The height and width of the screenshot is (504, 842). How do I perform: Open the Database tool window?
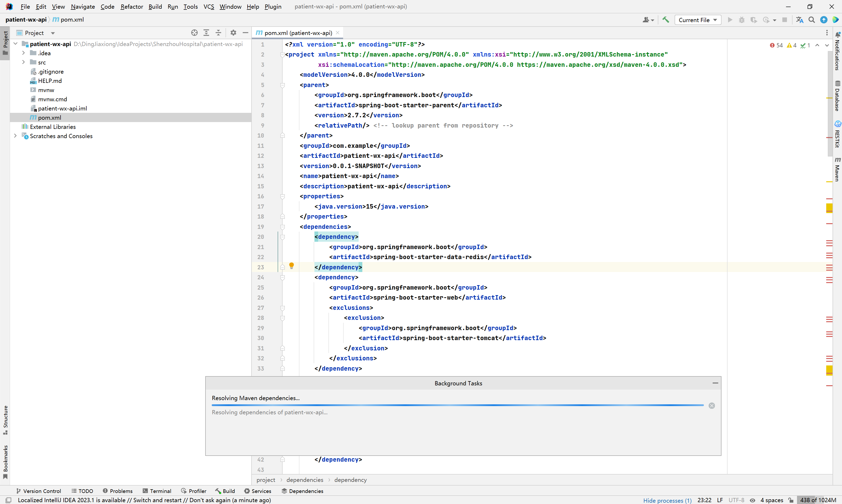837,96
